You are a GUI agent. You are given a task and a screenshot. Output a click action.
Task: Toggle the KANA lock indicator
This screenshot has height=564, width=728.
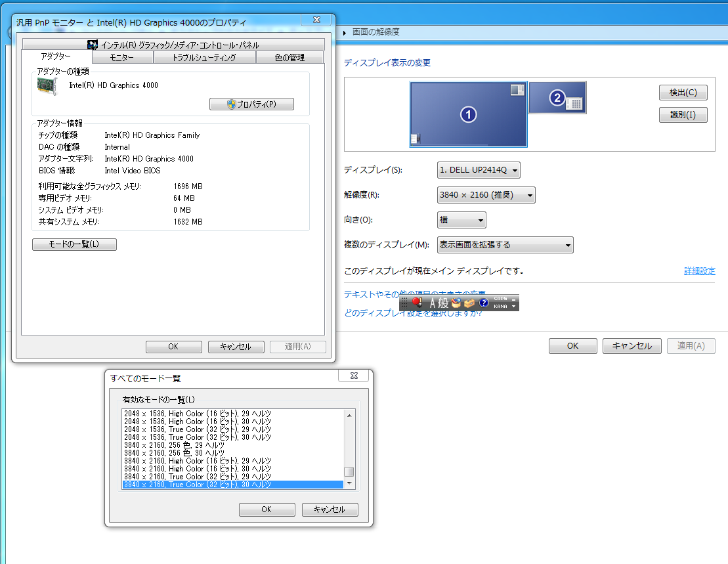point(500,307)
